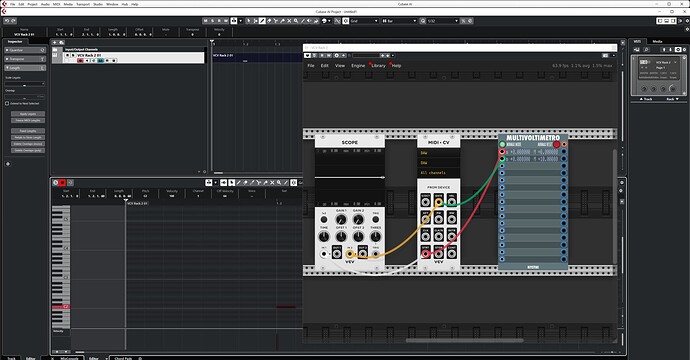The image size is (690, 360).
Task: Select the Draw pencil tool
Action: tap(261, 21)
